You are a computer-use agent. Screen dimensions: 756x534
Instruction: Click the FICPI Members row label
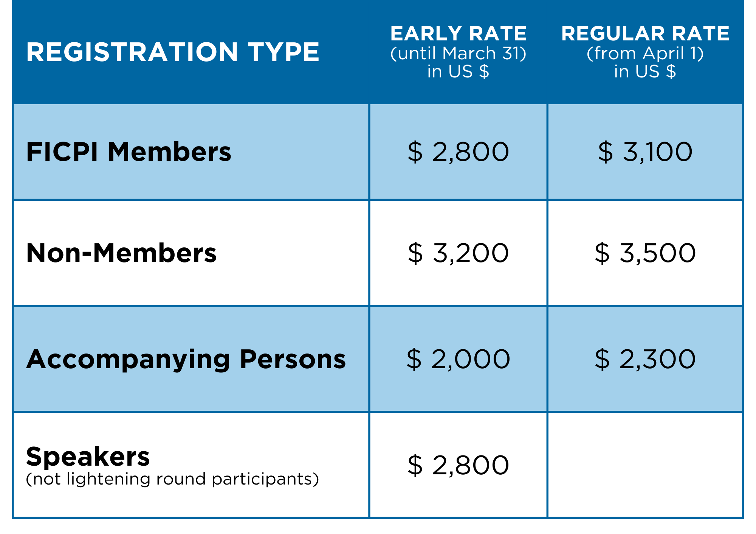coord(129,152)
